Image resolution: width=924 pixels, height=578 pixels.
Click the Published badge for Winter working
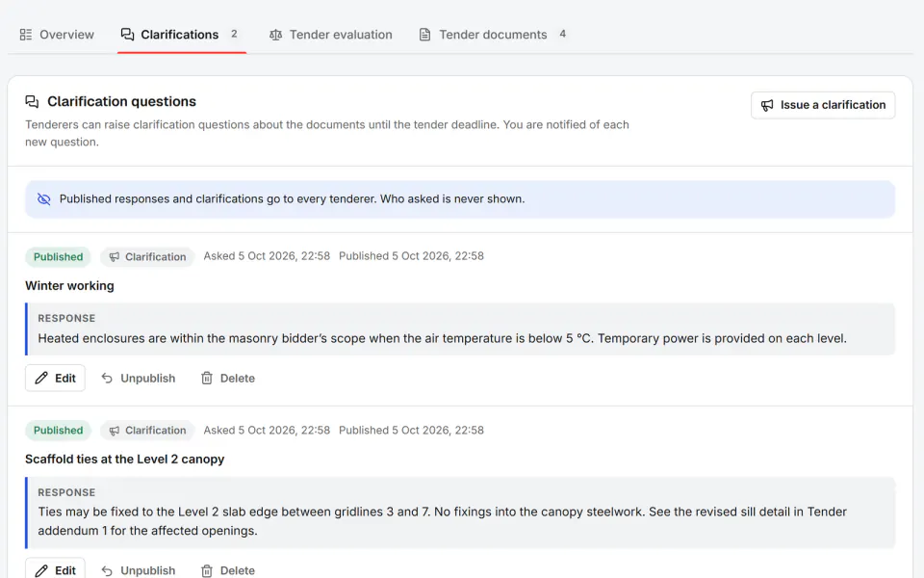click(58, 256)
